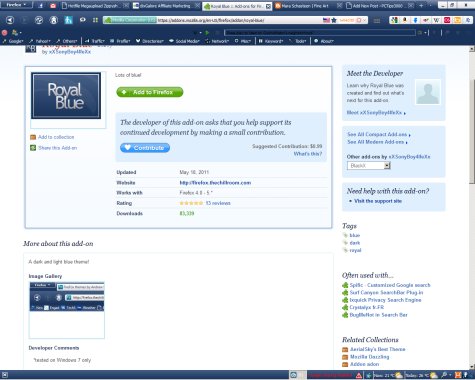Click the green Add to Firefox button
This screenshot has width=475, height=380.
150,92
